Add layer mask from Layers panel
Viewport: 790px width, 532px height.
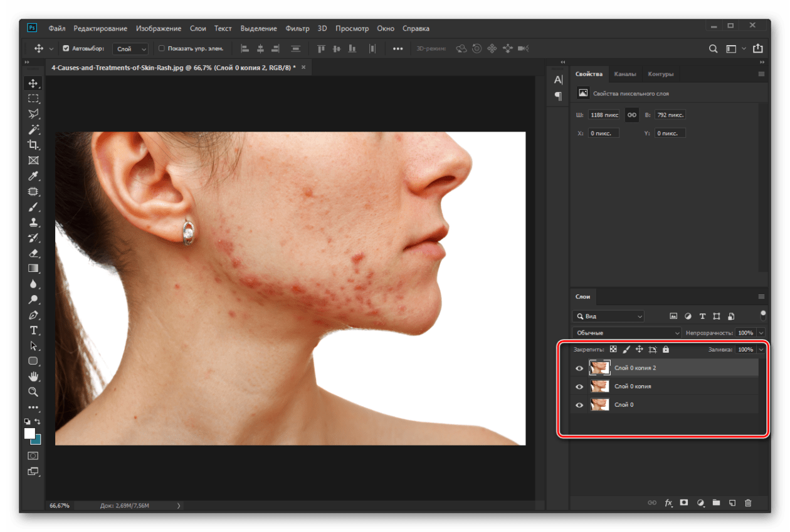(684, 503)
